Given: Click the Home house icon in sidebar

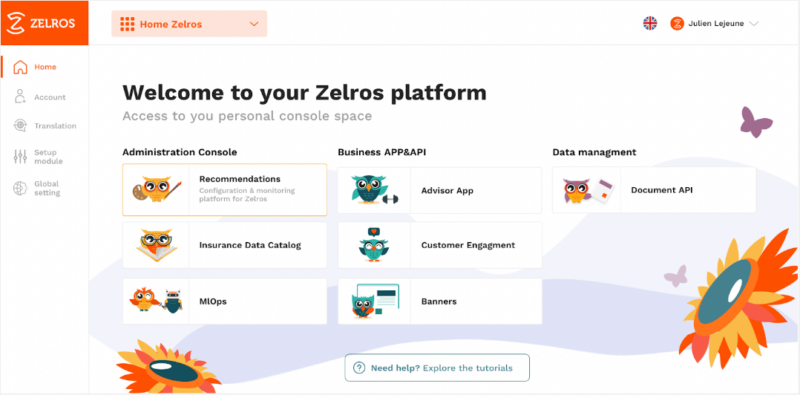Looking at the screenshot, I should pyautogui.click(x=20, y=67).
